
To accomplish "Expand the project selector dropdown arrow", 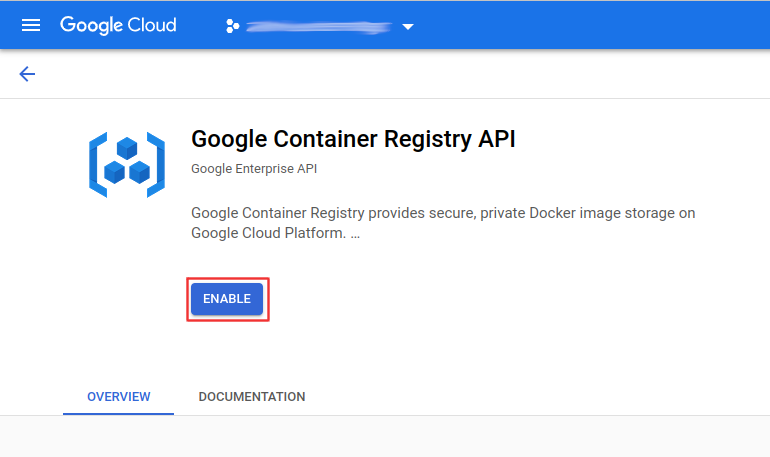I will coord(408,27).
